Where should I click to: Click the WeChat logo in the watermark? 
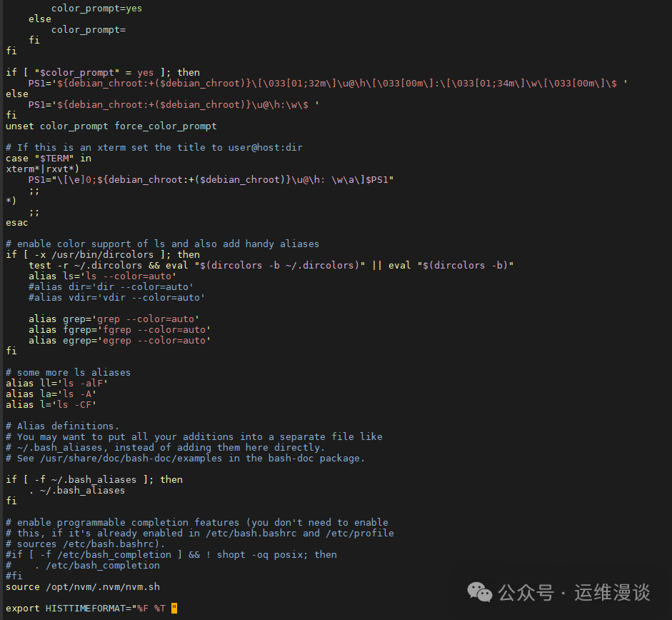480,591
